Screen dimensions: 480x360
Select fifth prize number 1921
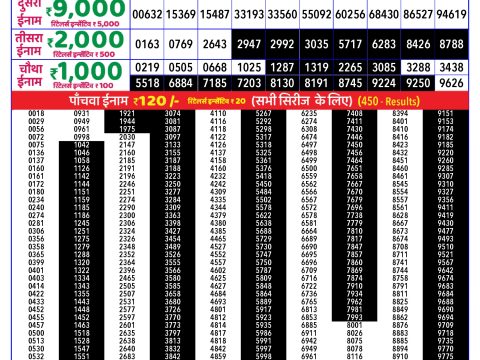127,114
